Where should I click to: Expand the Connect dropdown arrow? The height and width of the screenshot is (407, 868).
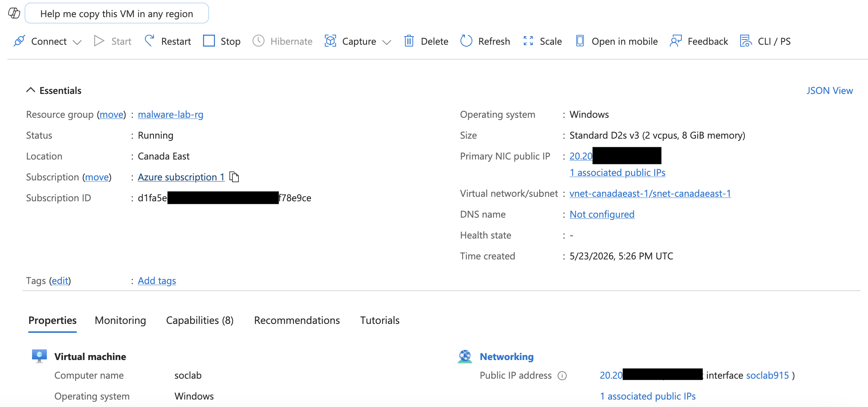[77, 42]
